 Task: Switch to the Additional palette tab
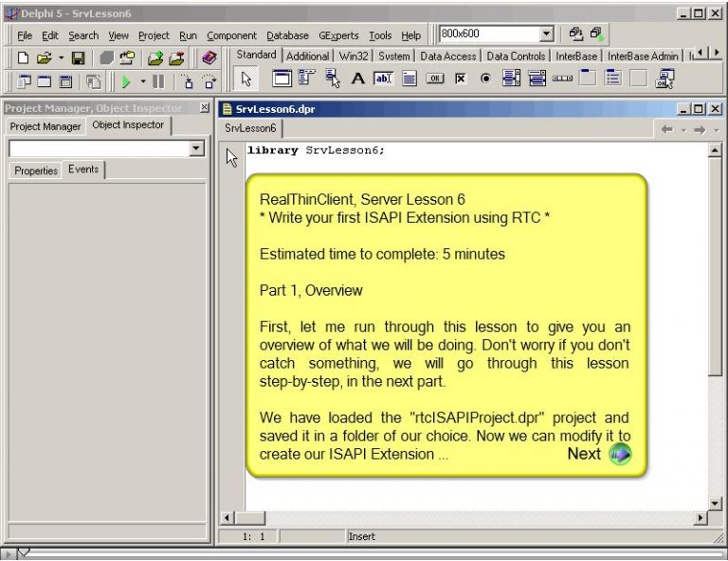(307, 56)
